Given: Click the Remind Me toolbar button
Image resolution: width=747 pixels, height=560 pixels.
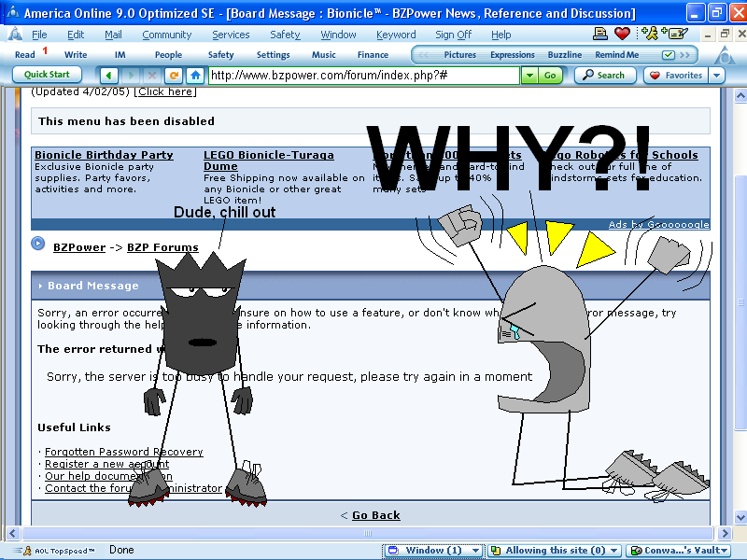Looking at the screenshot, I should (616, 55).
